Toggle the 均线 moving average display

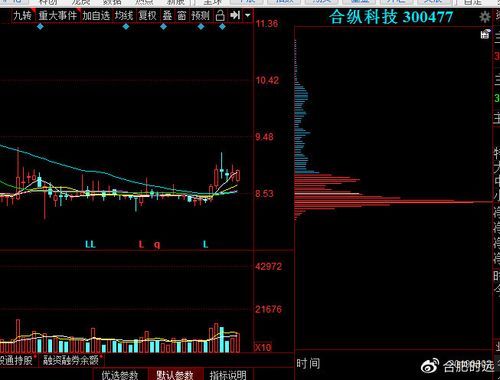coord(124,15)
